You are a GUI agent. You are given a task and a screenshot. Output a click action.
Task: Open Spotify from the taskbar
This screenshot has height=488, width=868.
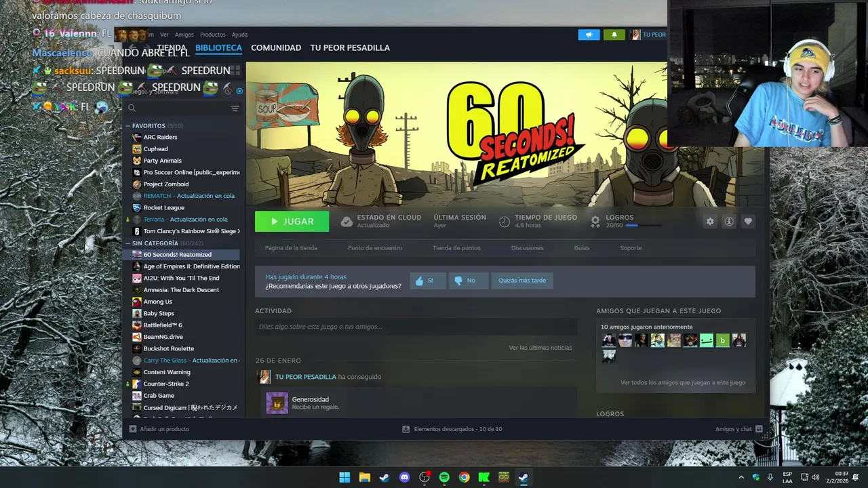444,477
